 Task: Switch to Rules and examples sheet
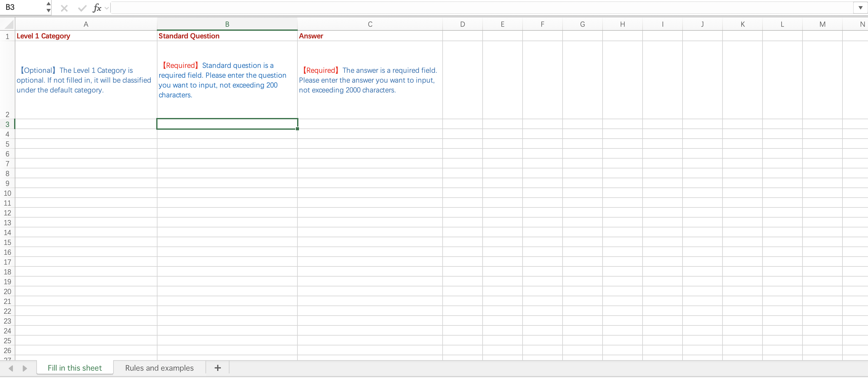[x=159, y=368]
